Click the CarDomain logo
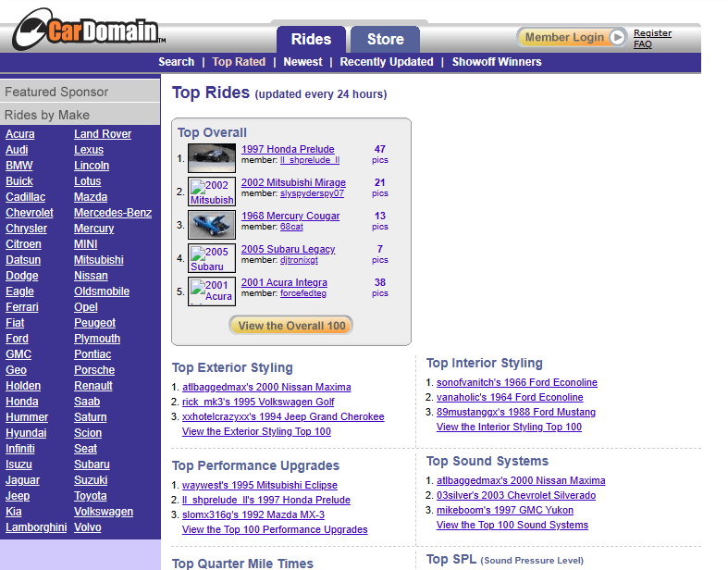Screen dimensions: 728x570 point(87,30)
